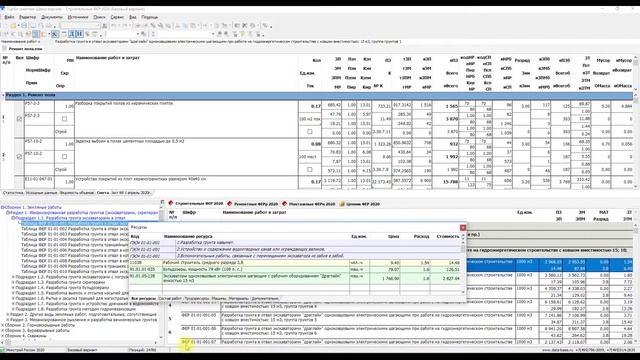Select resource row Бульдозеры, мощность 79 кВт
This screenshot has width=640, height=360.
pyautogui.click(x=296, y=269)
